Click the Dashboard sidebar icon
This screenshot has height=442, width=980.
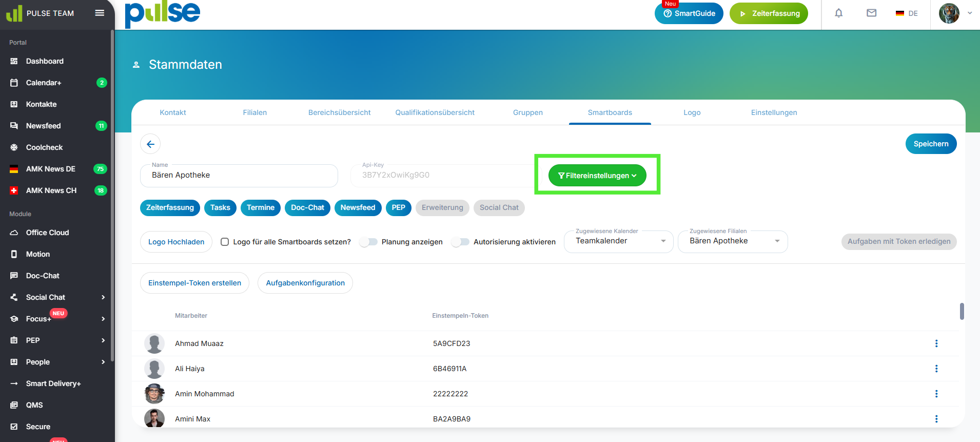pyautogui.click(x=14, y=61)
